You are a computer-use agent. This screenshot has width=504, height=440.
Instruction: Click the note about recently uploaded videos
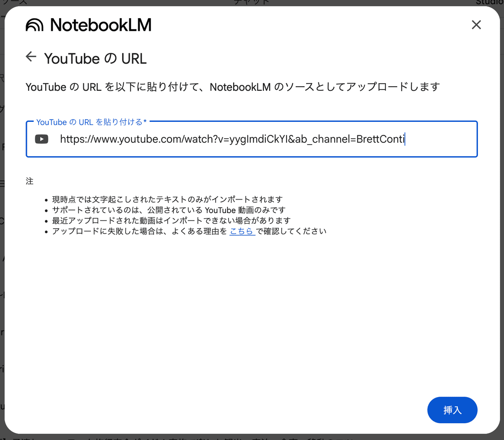[171, 221]
